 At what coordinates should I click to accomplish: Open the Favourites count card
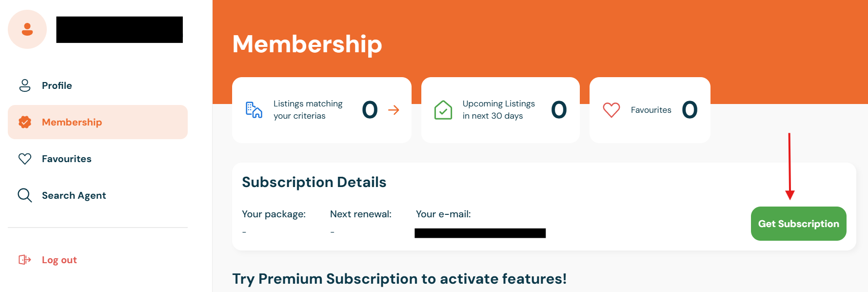pyautogui.click(x=651, y=110)
